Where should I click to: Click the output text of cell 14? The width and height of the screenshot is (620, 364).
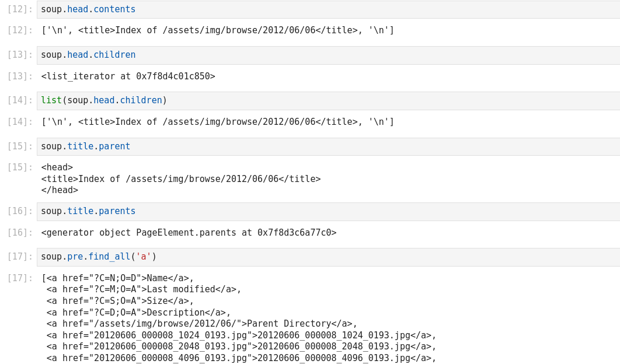click(217, 122)
